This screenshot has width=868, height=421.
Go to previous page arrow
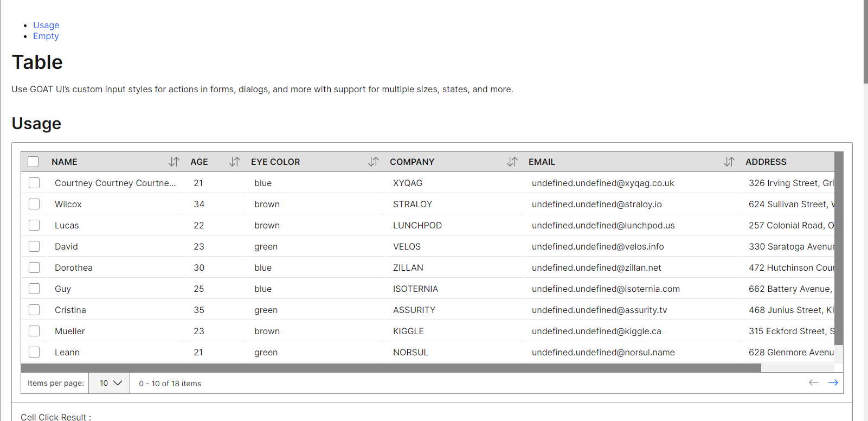click(814, 382)
